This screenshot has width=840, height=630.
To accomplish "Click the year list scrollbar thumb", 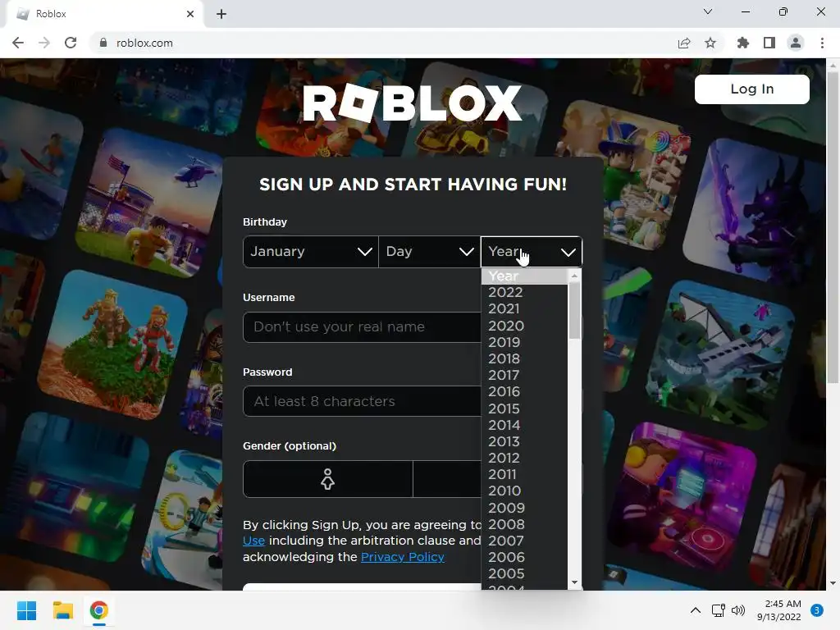I will tap(574, 311).
